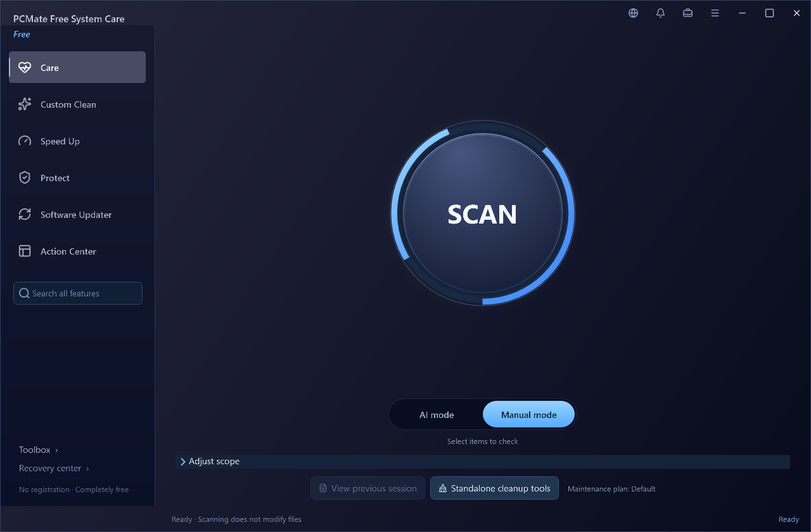
Task: Click the Free edition label
Action: tap(22, 35)
